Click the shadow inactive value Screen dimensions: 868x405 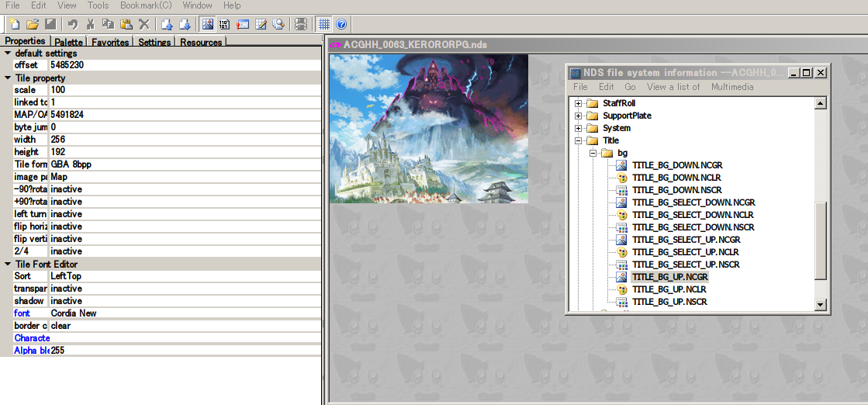click(185, 301)
